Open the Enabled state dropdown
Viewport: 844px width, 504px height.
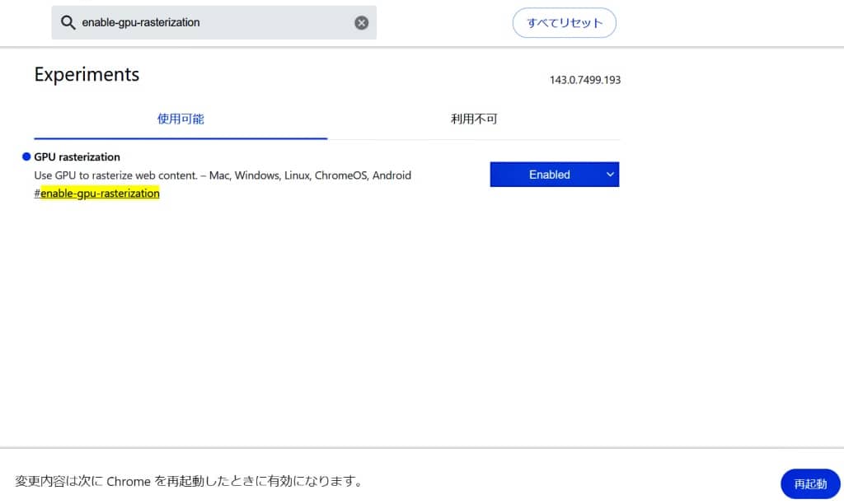click(550, 175)
